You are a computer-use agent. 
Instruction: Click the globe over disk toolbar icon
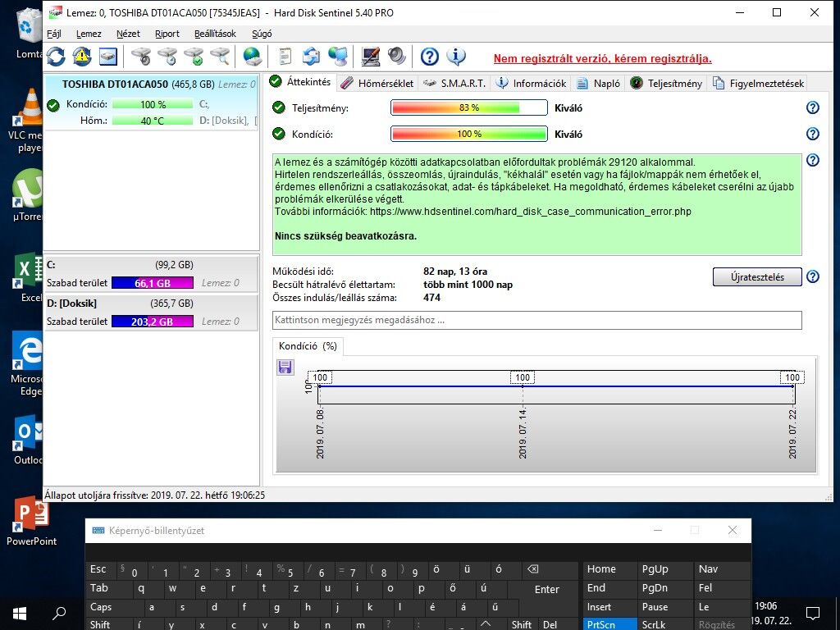point(253,57)
